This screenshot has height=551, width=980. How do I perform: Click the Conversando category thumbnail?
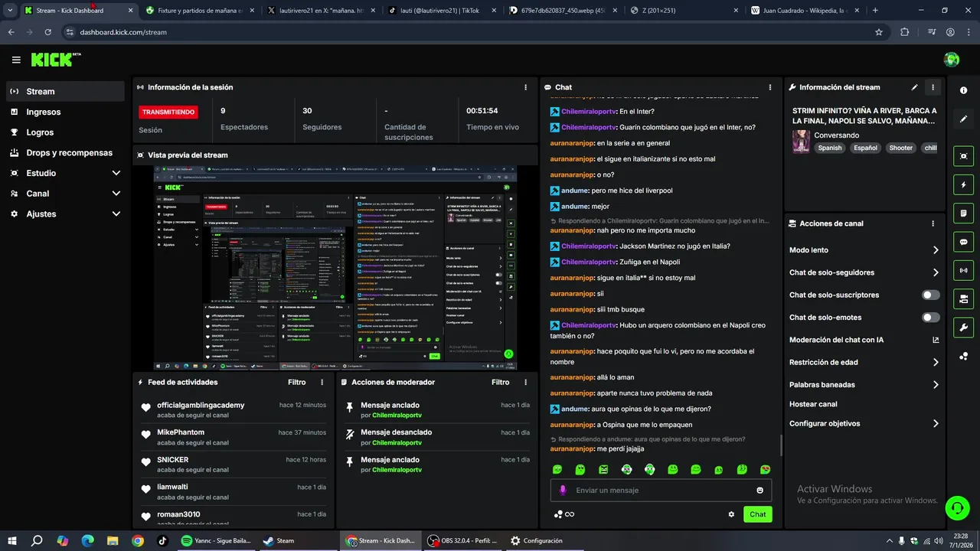tap(801, 142)
